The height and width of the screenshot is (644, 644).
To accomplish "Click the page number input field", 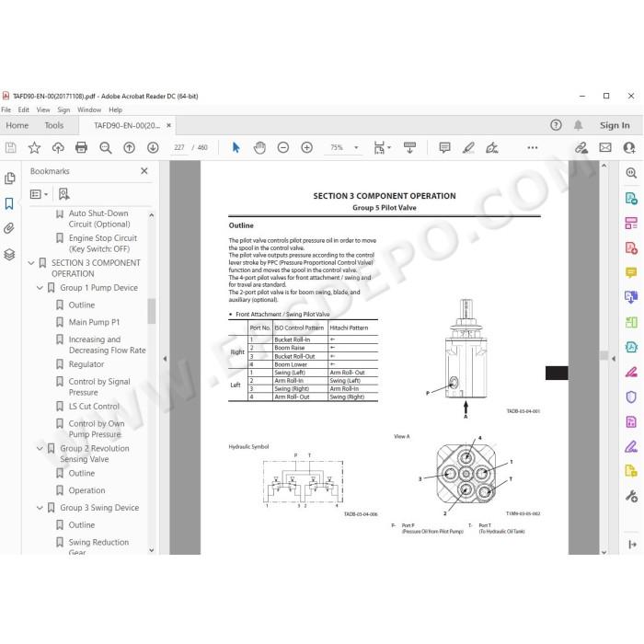I will pyautogui.click(x=179, y=147).
